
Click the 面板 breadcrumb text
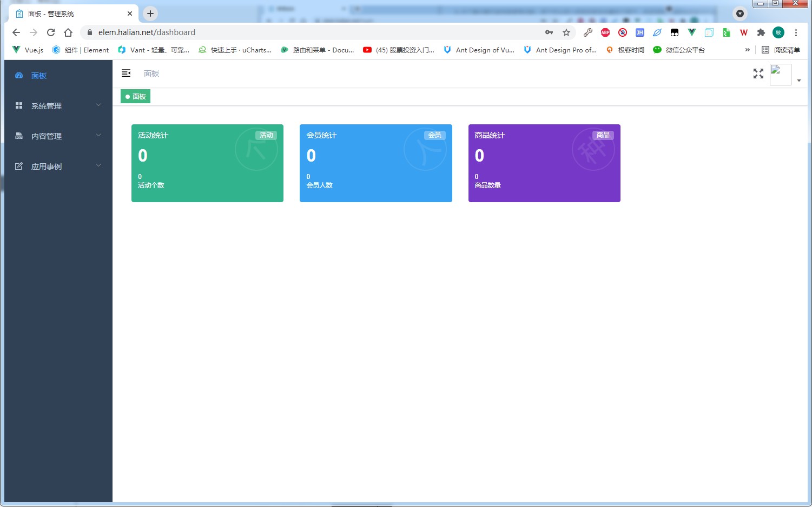(151, 74)
